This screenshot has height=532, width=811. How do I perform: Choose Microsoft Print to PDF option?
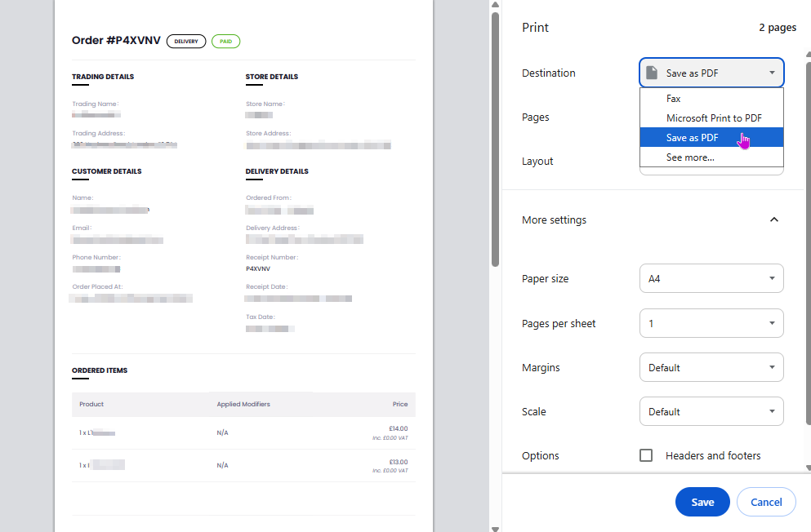tap(713, 118)
